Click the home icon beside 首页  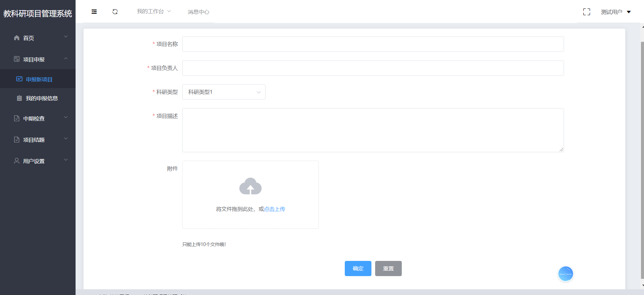(17, 38)
